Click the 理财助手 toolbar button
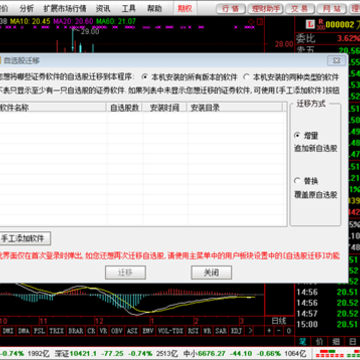Image resolution: width=360 pixels, height=360 pixels. pyautogui.click(x=265, y=9)
